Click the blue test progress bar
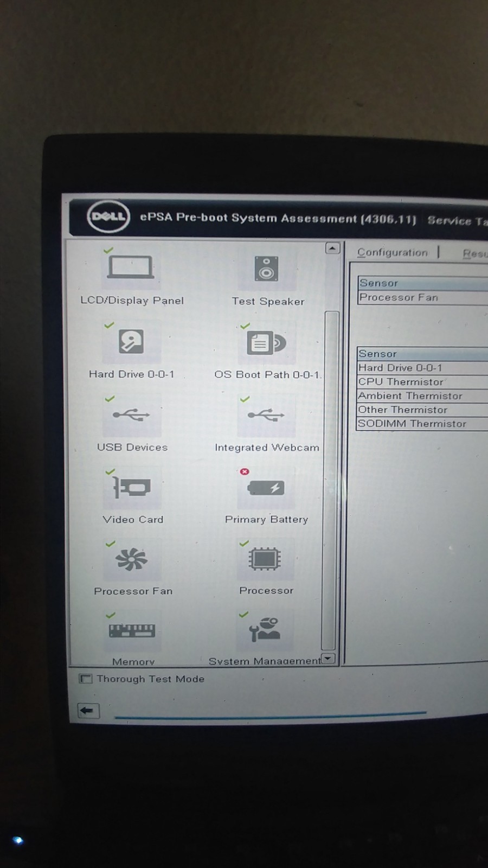The image size is (488, 868). 270,715
